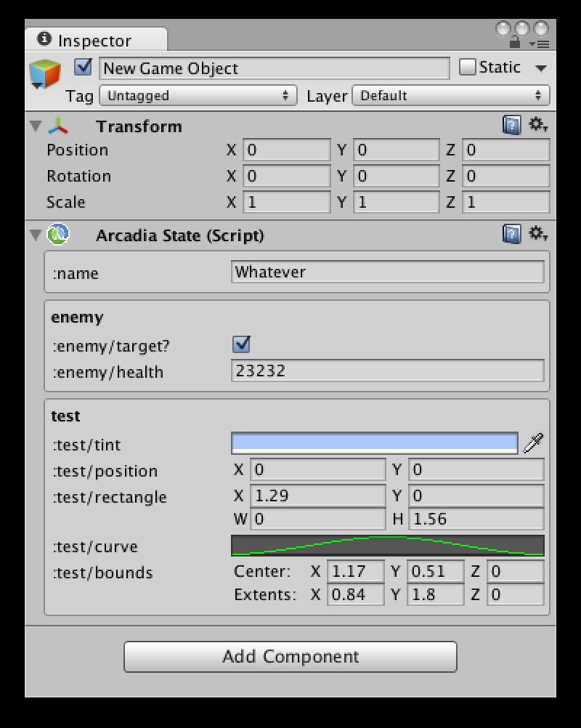Click the Add Component button
This screenshot has width=581, height=728.
click(290, 657)
